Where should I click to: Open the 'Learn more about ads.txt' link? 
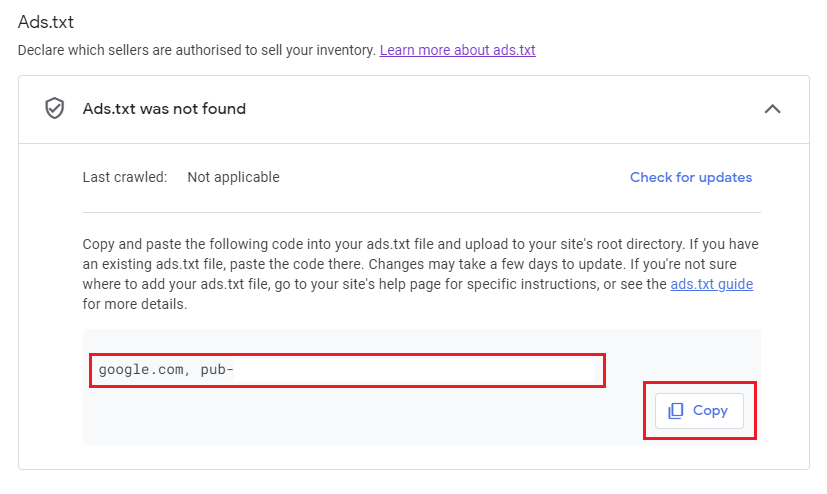[457, 50]
